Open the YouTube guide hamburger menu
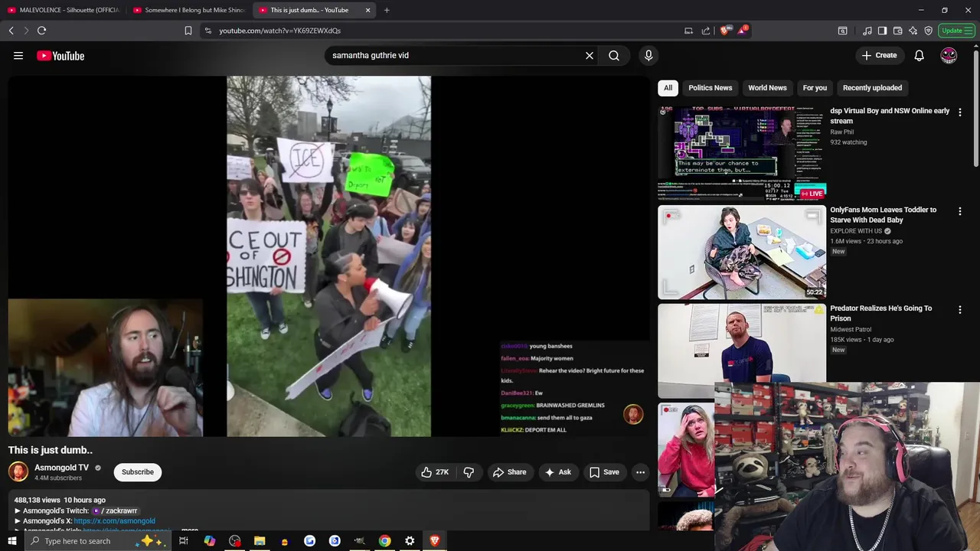Viewport: 980px width, 551px height. [x=18, y=55]
